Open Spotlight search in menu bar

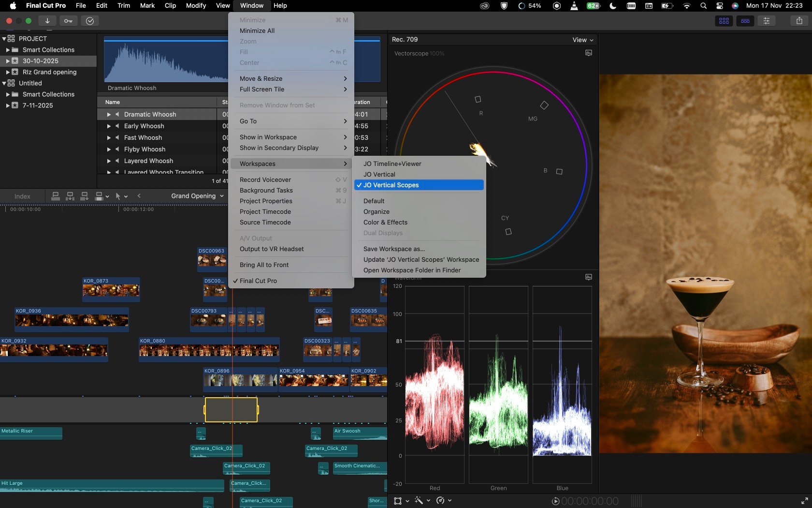click(703, 6)
